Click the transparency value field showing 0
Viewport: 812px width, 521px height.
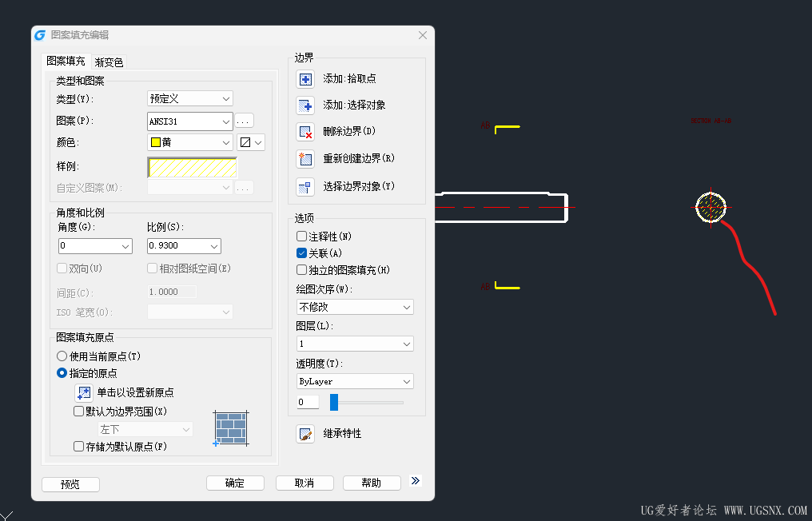[x=308, y=402]
